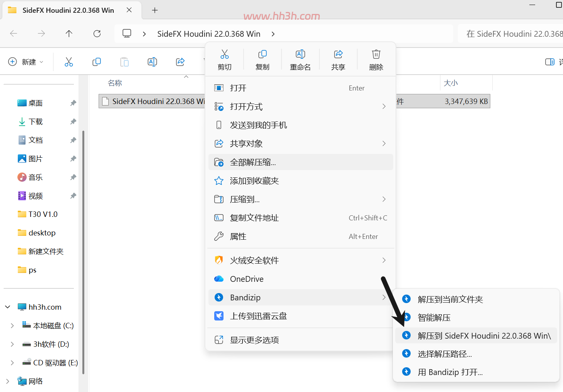Open the 新建 dropdown button
The height and width of the screenshot is (392, 563).
[x=26, y=62]
